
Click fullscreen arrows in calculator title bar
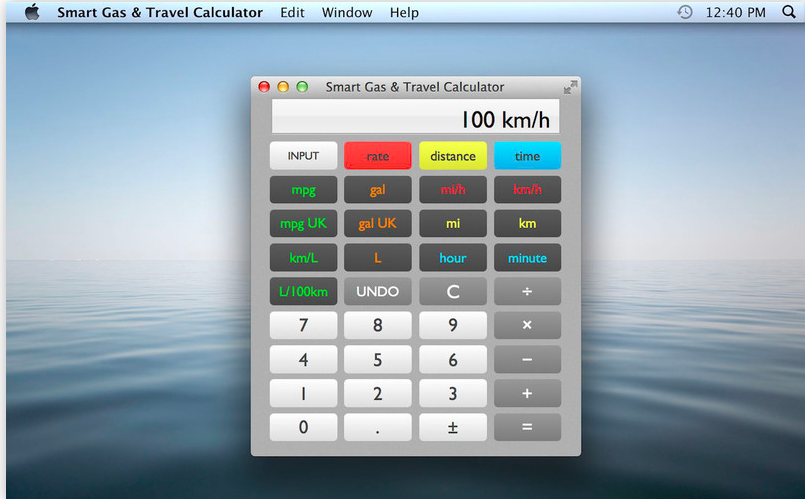click(x=570, y=88)
